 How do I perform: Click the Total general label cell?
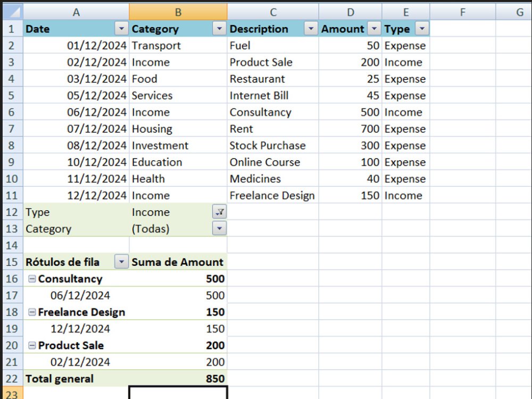(76, 379)
